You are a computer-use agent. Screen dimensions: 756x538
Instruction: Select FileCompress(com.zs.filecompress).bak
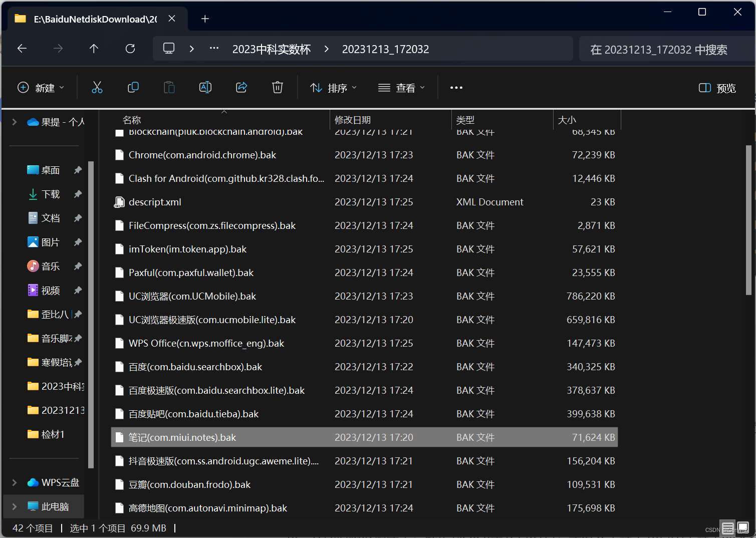pyautogui.click(x=364, y=226)
